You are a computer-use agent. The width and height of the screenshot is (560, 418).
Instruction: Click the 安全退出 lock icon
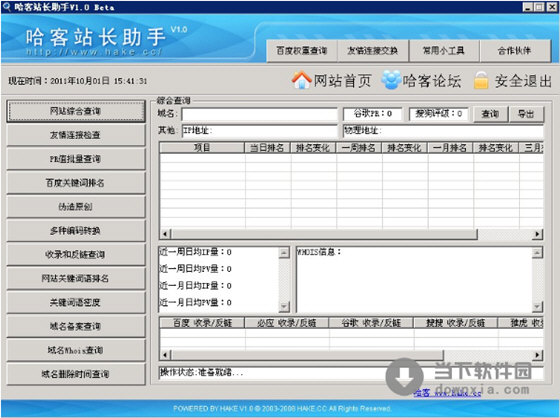click(481, 80)
